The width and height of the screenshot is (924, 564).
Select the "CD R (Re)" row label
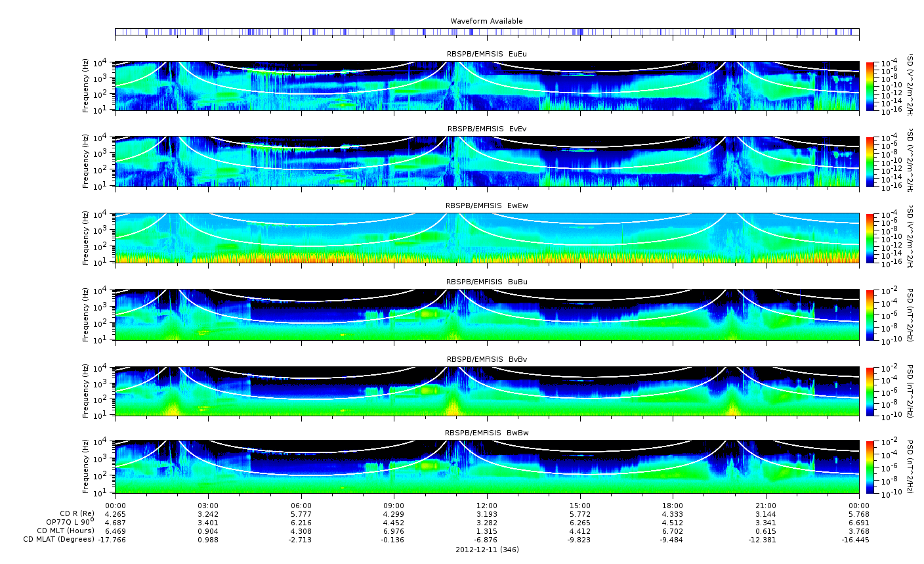coord(77,513)
